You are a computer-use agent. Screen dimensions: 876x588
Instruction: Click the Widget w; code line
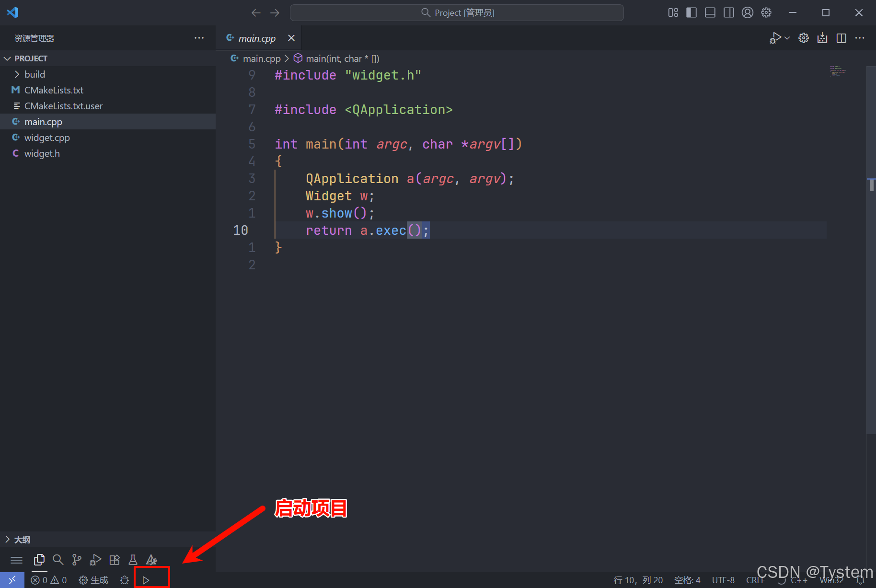pos(340,196)
